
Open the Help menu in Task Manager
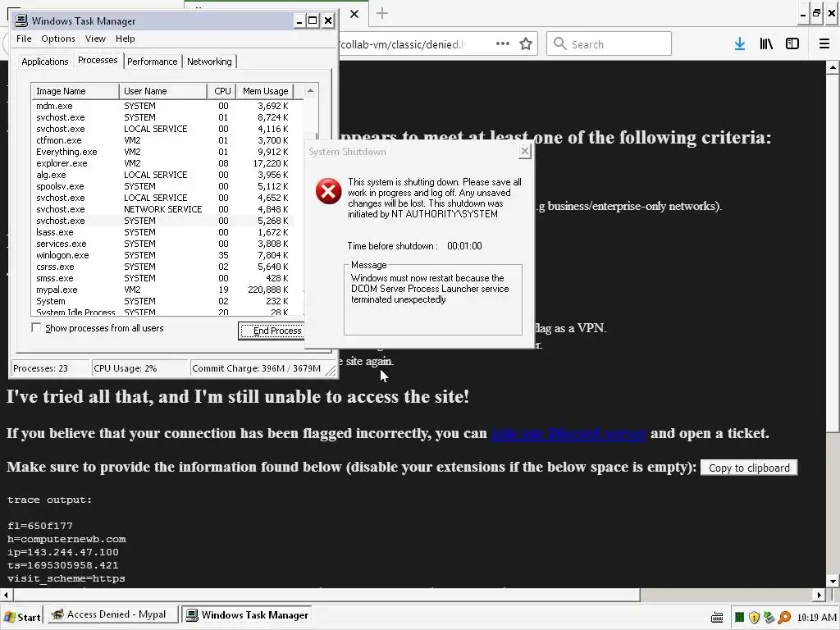(125, 39)
